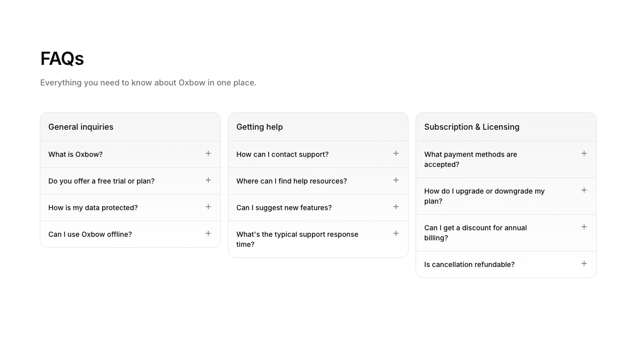Open "Where can I find help resources?"

[x=291, y=181]
